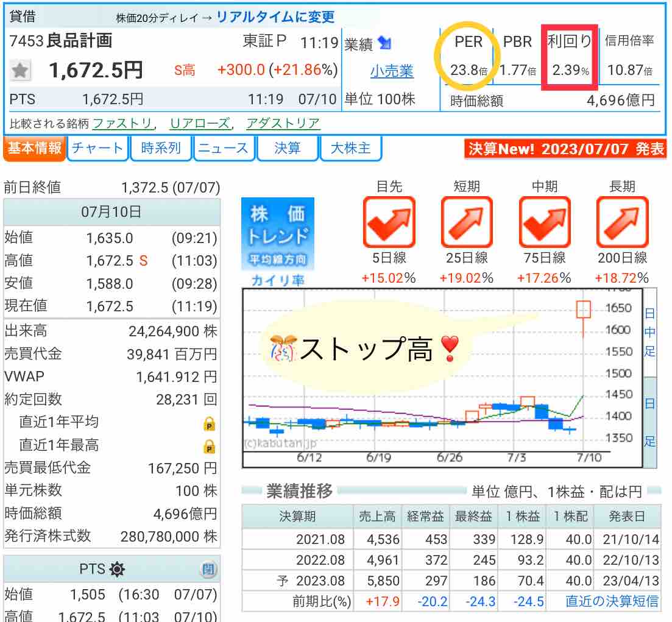Open compared stock Uアローズ link
The width and height of the screenshot is (672, 622).
[200, 124]
